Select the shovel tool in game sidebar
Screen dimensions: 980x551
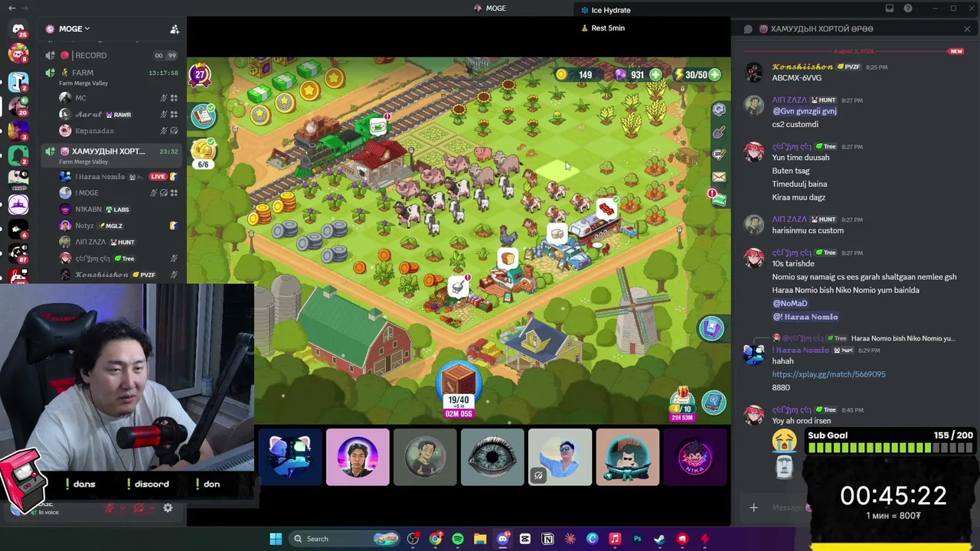pos(718,132)
